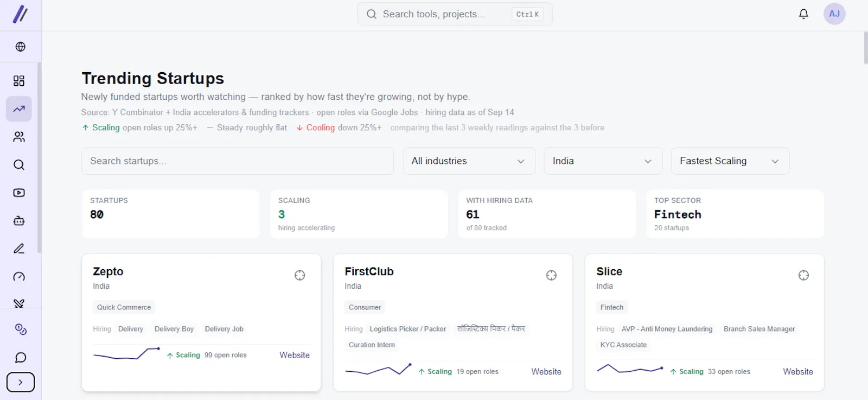Click the Fintech tag on Slice

point(612,307)
